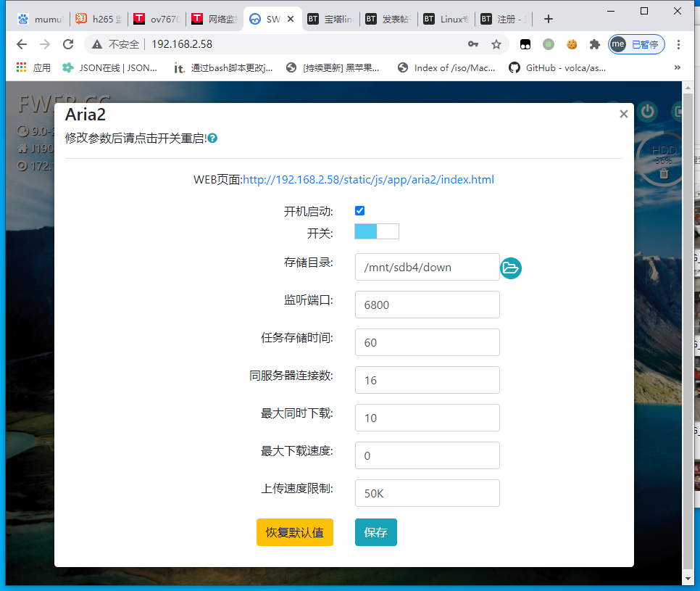
Task: Click the 保存 button
Action: point(375,532)
